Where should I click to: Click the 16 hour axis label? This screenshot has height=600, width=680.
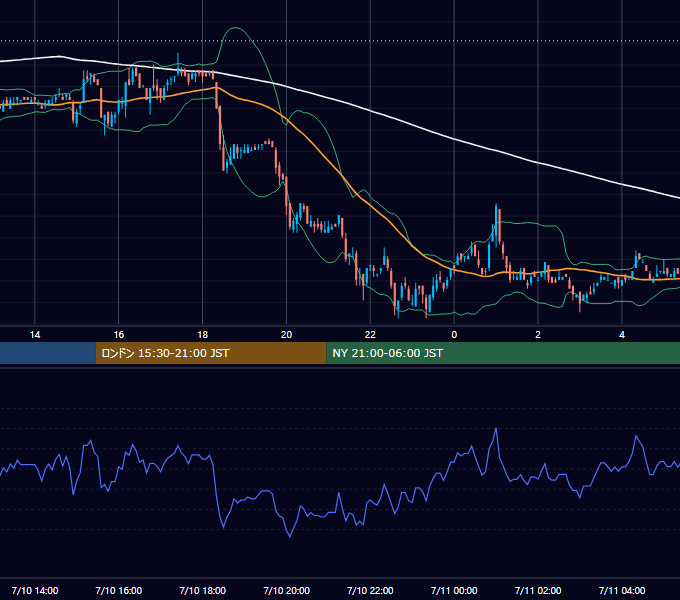tap(118, 335)
